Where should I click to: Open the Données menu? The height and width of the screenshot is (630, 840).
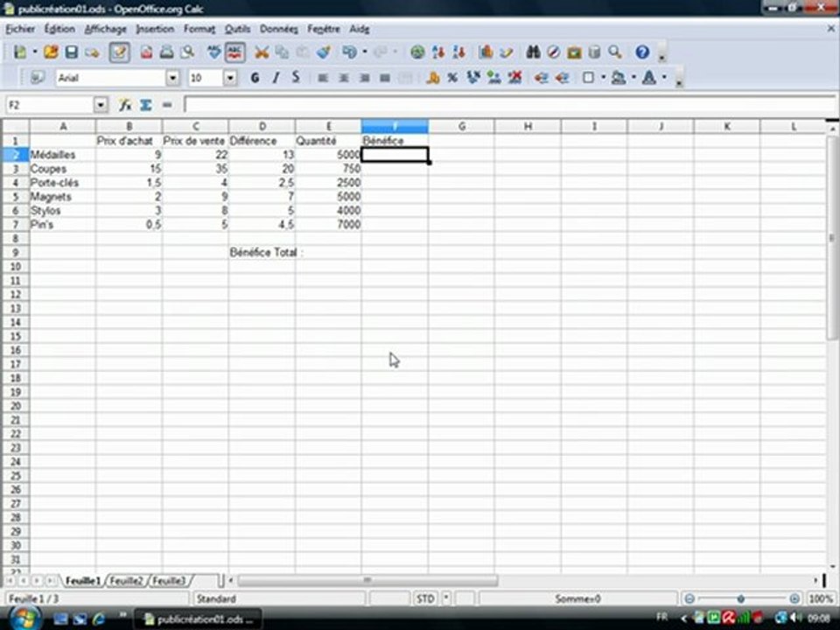[278, 29]
